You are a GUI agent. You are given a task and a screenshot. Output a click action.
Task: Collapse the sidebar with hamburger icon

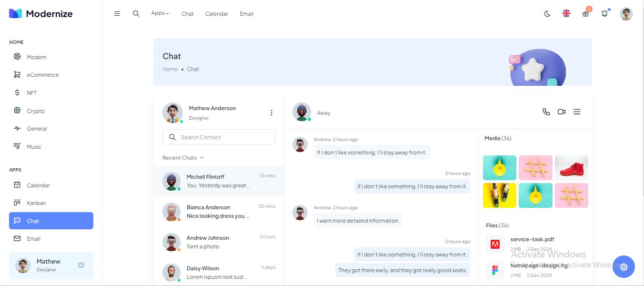117,14
